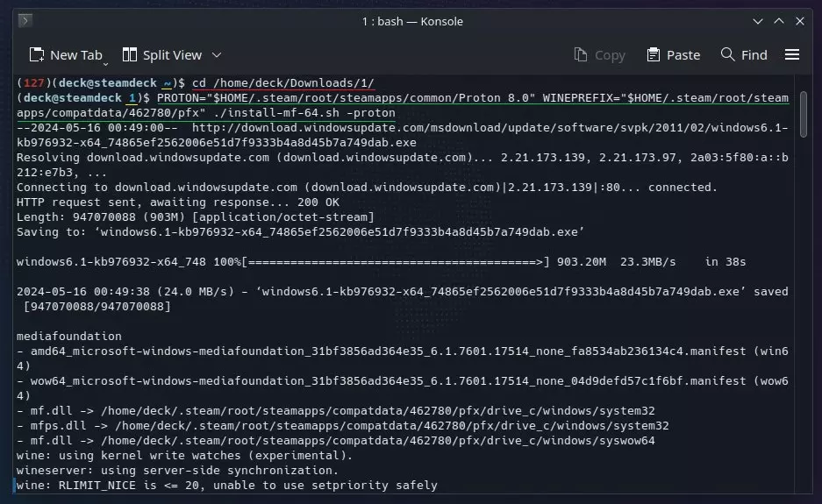Click the '[947070088/947070088]' text
The height and width of the screenshot is (504, 822).
click(97, 307)
